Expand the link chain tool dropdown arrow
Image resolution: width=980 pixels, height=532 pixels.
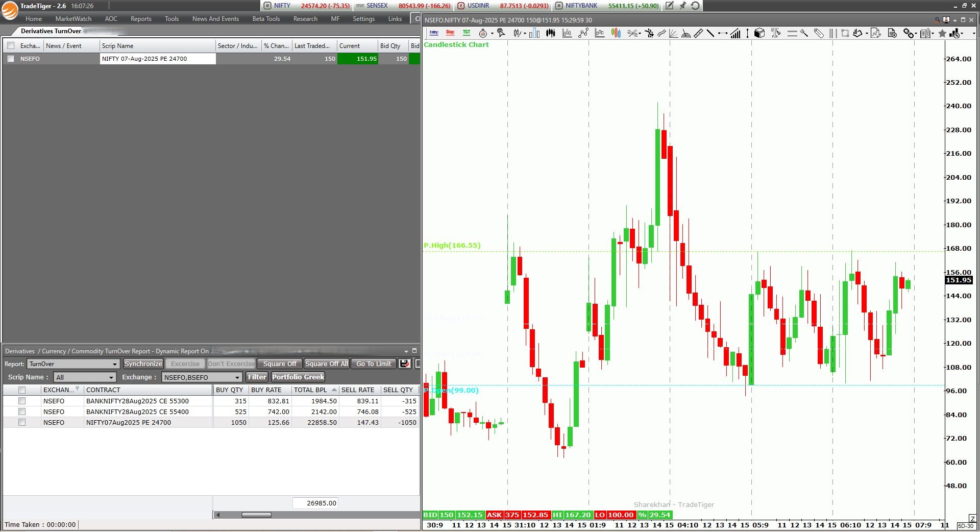pos(917,34)
